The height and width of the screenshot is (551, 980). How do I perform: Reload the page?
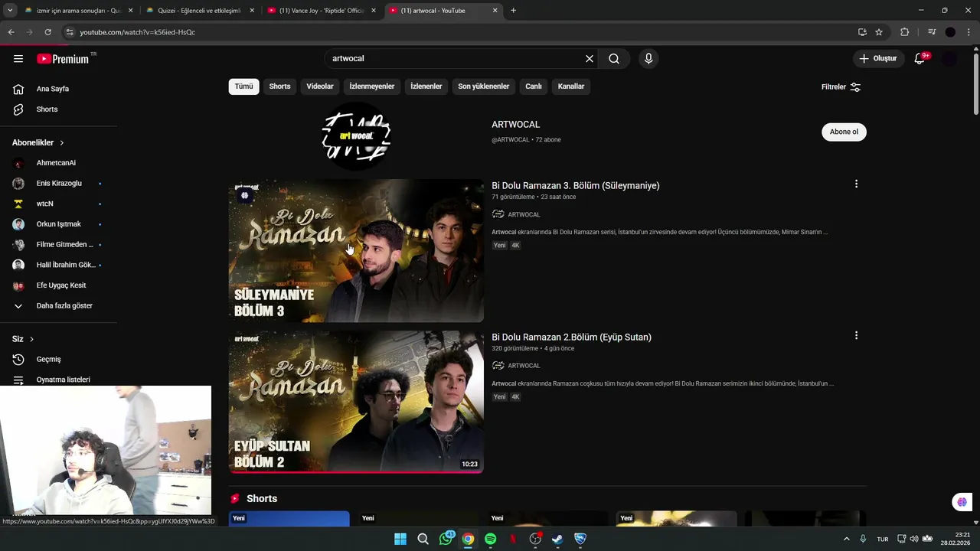coord(47,32)
